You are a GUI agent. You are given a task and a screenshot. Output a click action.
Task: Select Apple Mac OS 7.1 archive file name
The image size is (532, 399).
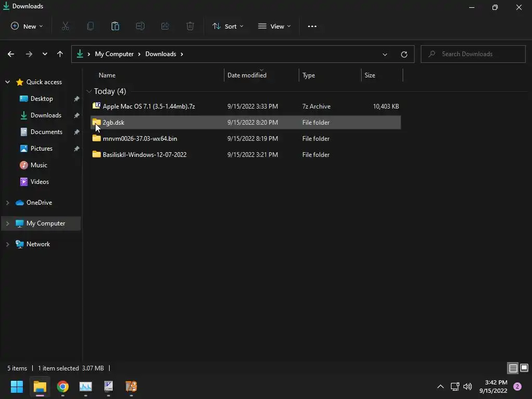tap(149, 106)
